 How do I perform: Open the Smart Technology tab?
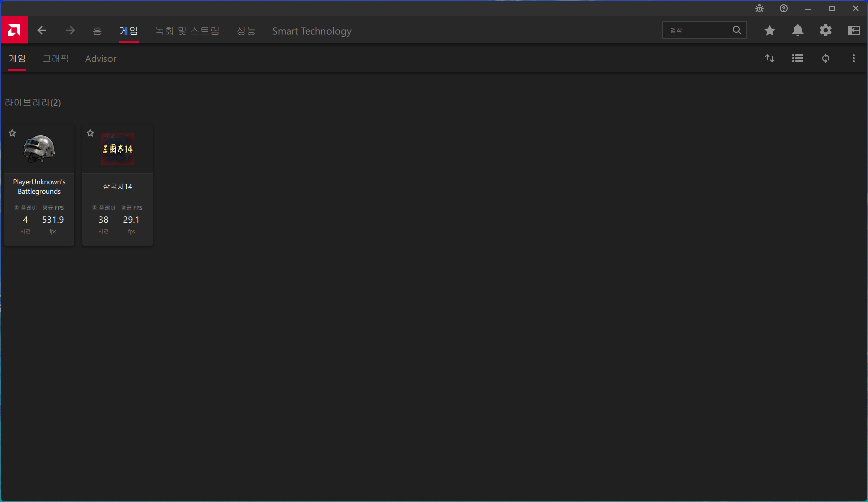coord(312,31)
